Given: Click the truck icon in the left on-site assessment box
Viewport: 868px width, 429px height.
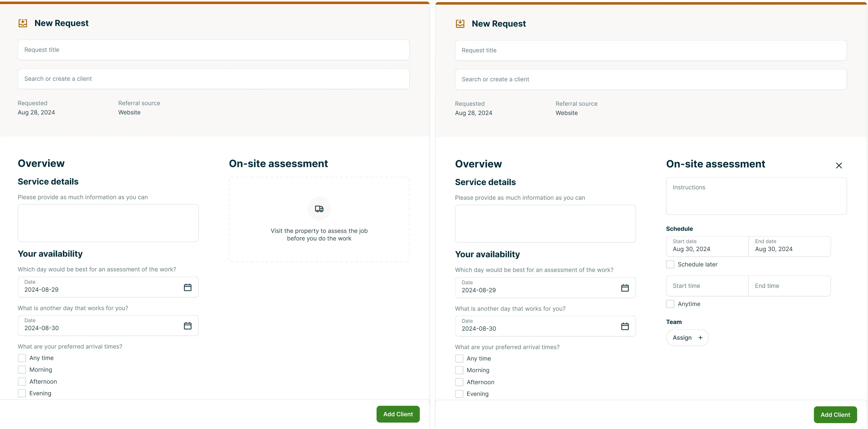Looking at the screenshot, I should click(319, 209).
